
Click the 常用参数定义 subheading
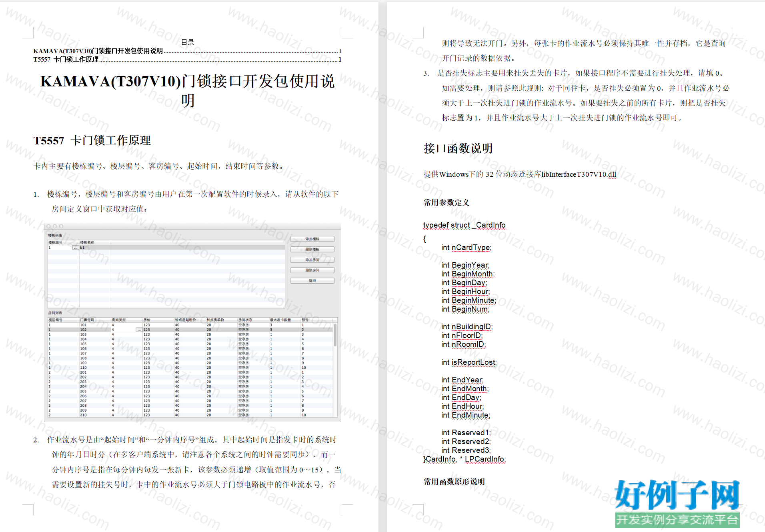[x=447, y=202]
